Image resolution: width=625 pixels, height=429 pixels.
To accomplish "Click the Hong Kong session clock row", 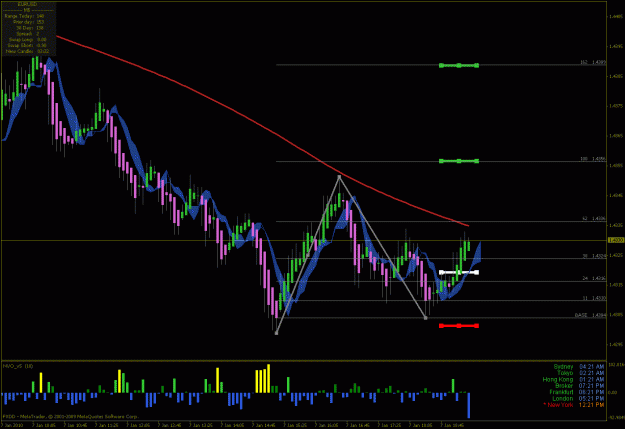I will [x=573, y=379].
